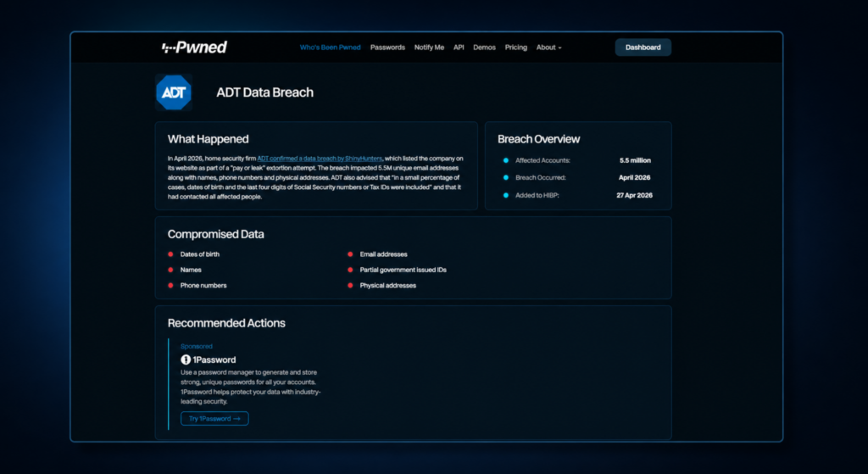Click the 27 Apr 2026 date value

point(634,196)
